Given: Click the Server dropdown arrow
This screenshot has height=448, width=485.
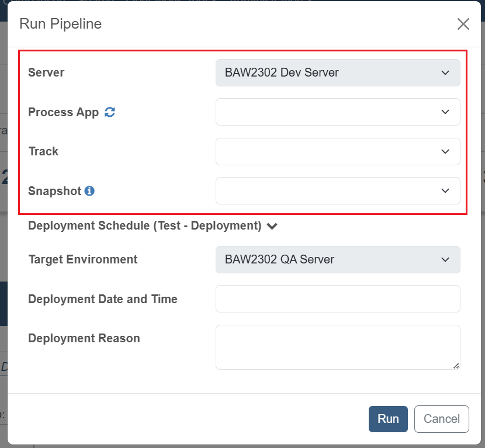Looking at the screenshot, I should pos(445,72).
